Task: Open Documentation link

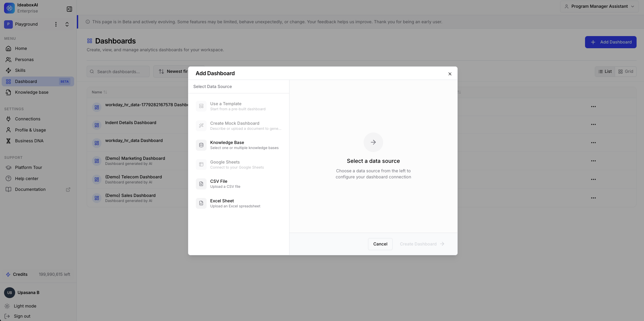Action: click(38, 189)
